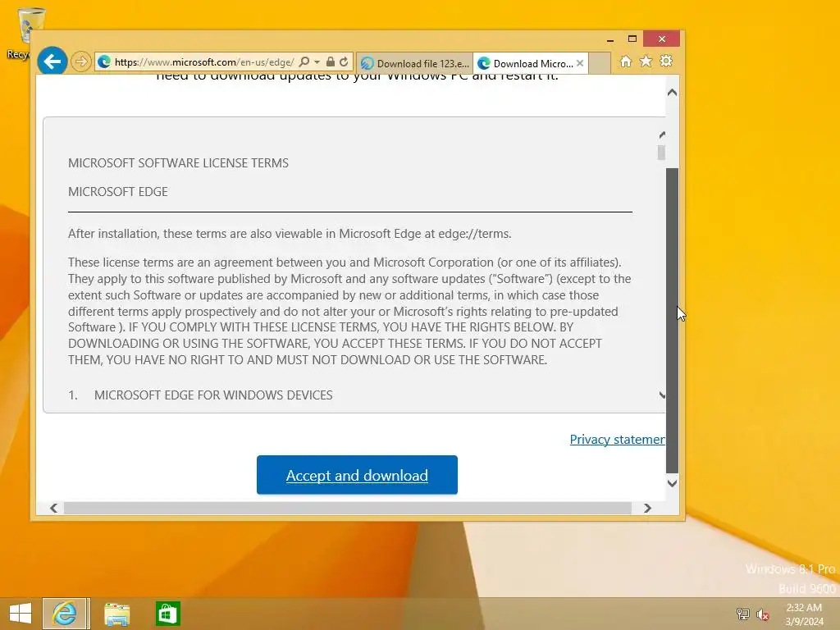Click the browser Forward arrow button
The width and height of the screenshot is (840, 630).
click(81, 62)
